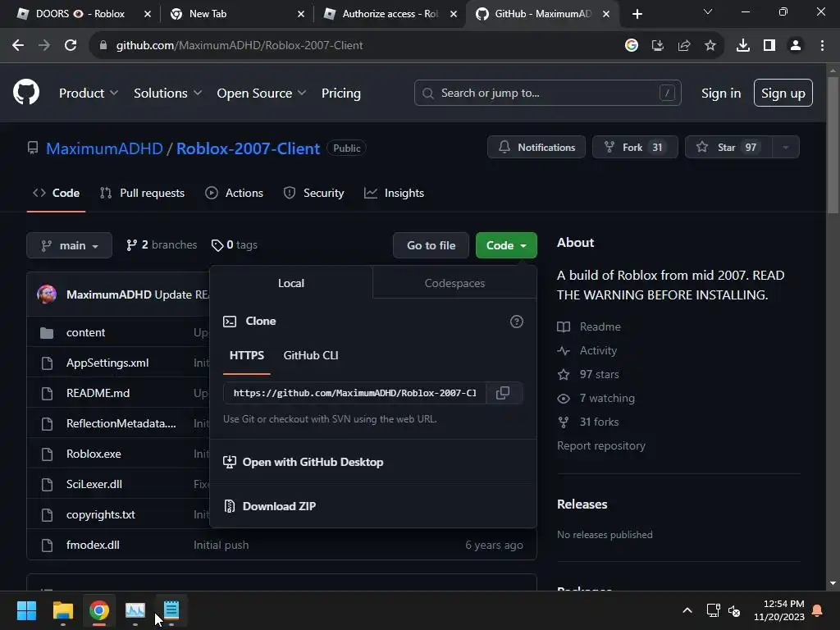This screenshot has height=630, width=840.
Task: Share this page via the share icon
Action: click(x=683, y=46)
